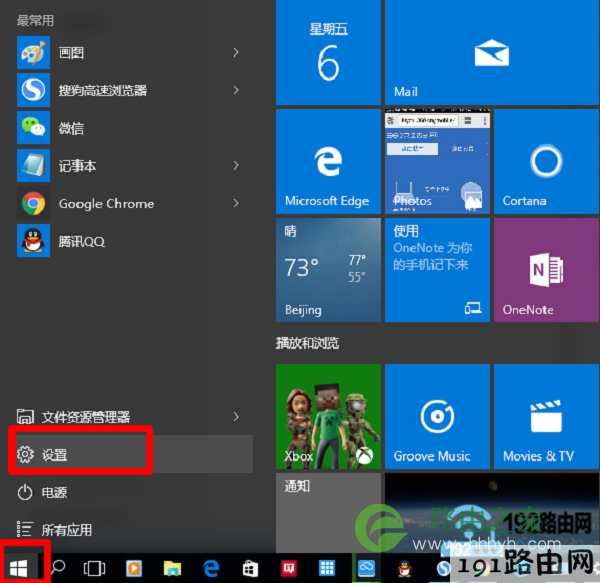Screen dimensions: 600x583
Task: Open the Photos tile
Action: coord(437,161)
